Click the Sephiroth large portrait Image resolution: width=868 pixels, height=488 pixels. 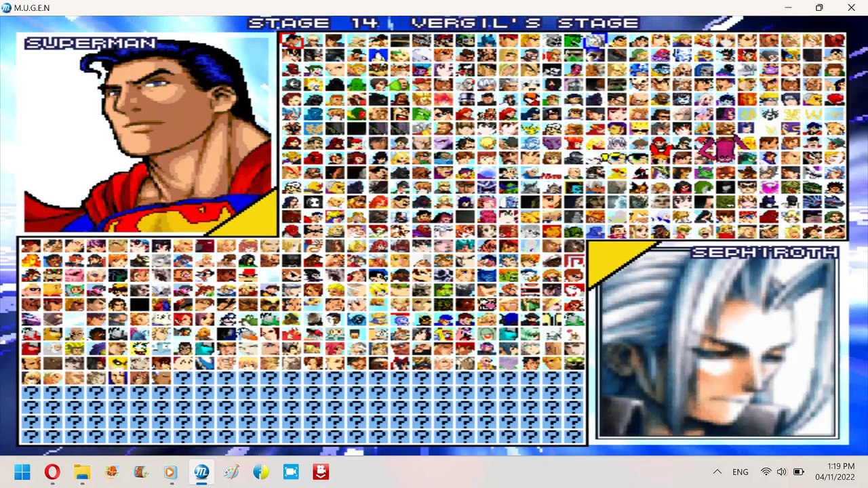[x=718, y=342]
